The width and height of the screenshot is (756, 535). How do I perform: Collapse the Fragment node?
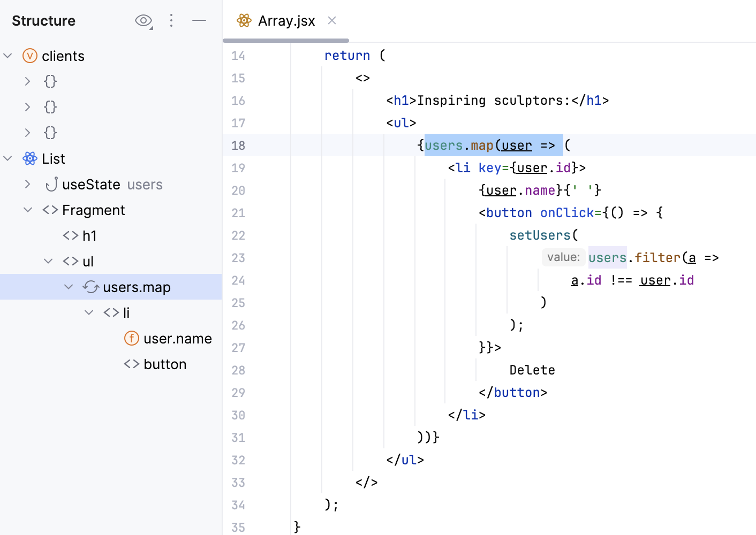[x=28, y=210]
